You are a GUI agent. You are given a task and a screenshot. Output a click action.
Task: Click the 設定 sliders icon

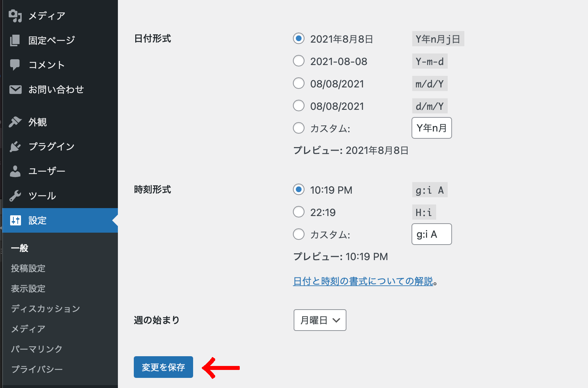click(15, 220)
